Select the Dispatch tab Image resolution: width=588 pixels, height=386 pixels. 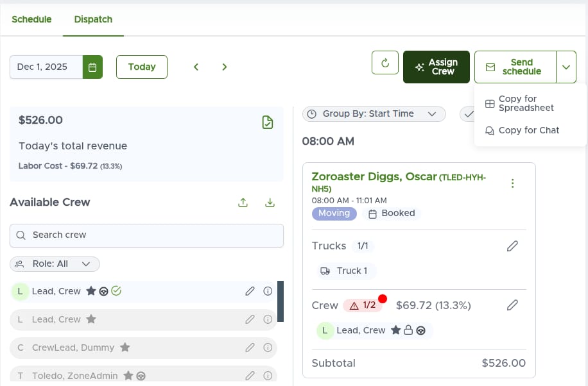(x=93, y=19)
